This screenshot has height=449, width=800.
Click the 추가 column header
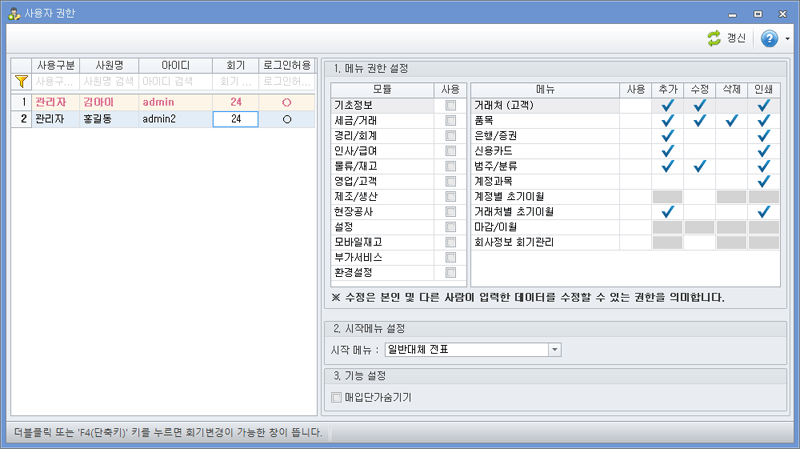[667, 90]
